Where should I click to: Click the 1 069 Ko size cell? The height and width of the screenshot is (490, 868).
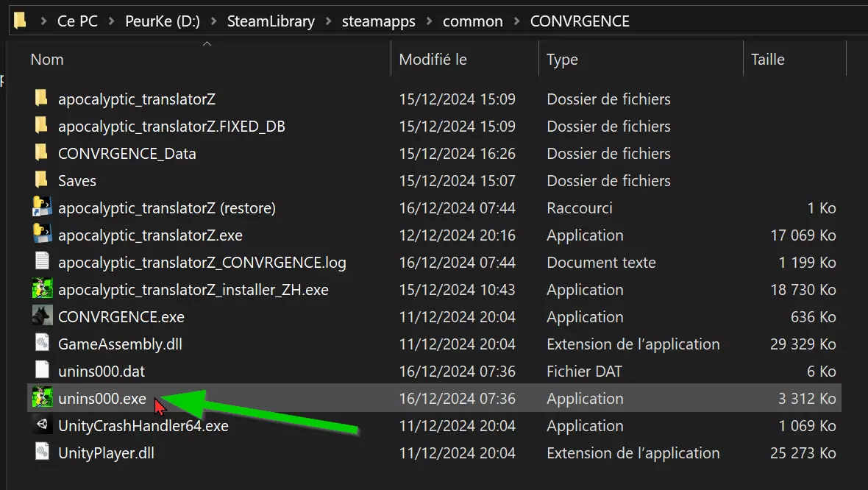807,425
